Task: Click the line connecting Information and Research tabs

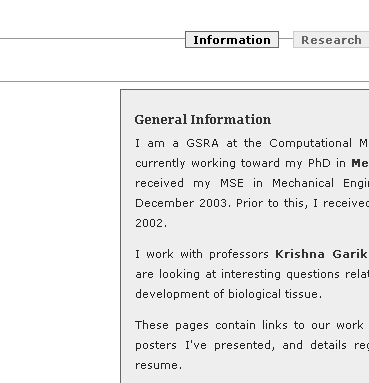Action: pos(286,39)
